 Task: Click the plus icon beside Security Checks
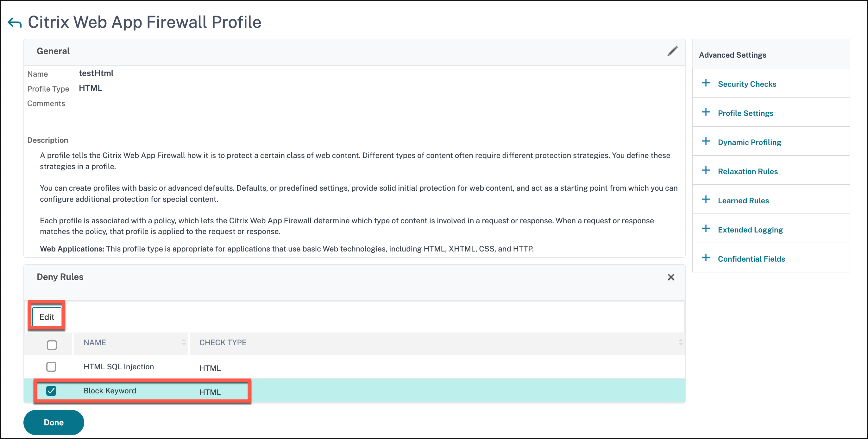(706, 83)
